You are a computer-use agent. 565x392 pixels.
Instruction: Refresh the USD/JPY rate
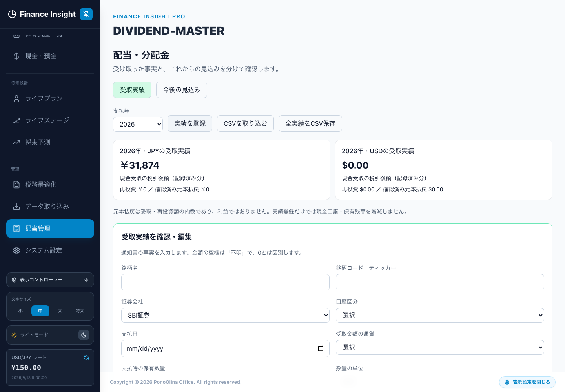coord(86,358)
